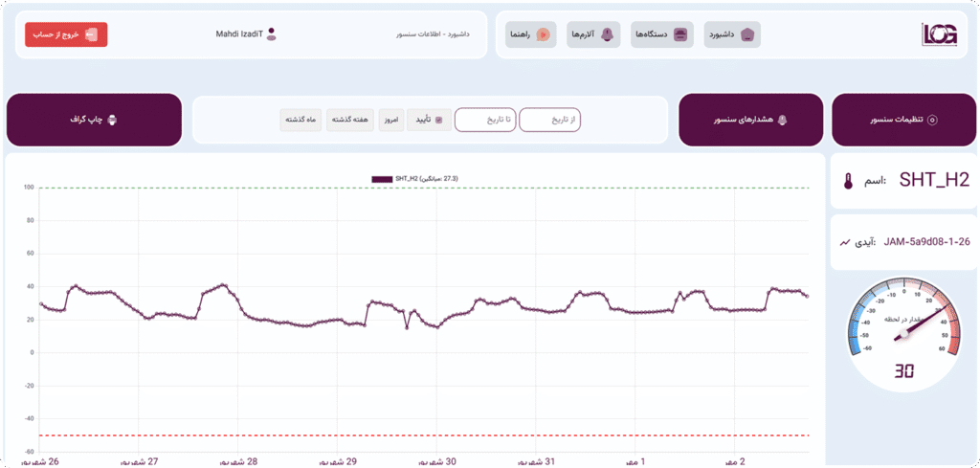Click the LOG logo
This screenshot has width=980, height=468.
(938, 34)
